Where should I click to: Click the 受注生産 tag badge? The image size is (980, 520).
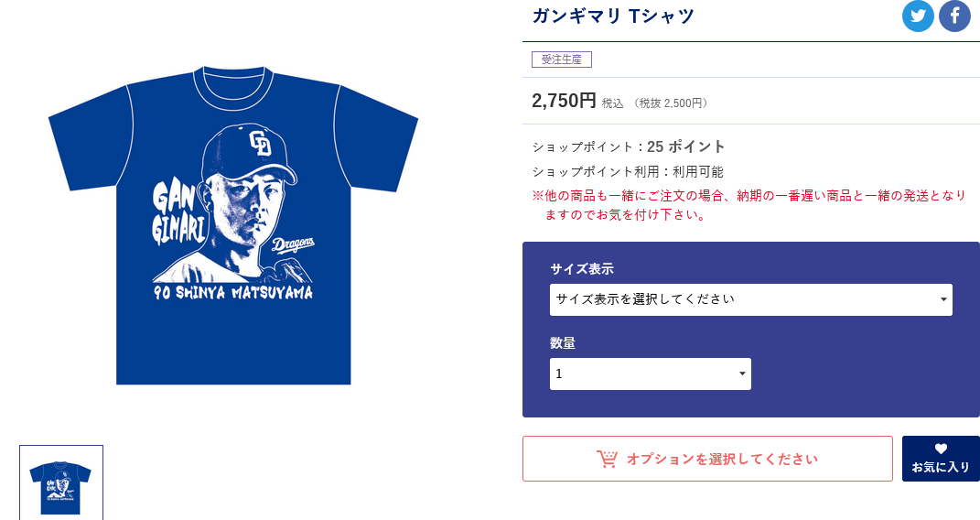(561, 60)
